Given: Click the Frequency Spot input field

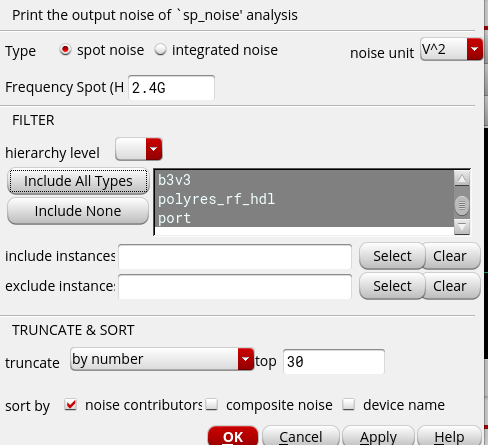Looking at the screenshot, I should tap(171, 88).
